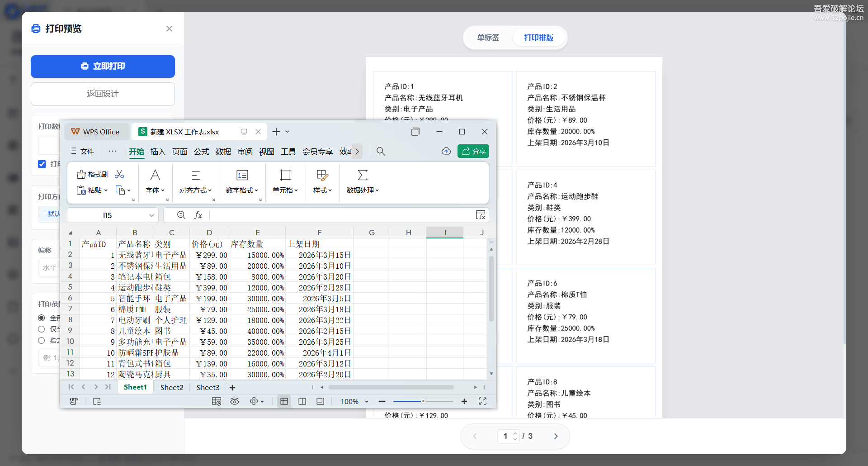Click the 立即打印 print button
The height and width of the screenshot is (466, 868).
(103, 67)
